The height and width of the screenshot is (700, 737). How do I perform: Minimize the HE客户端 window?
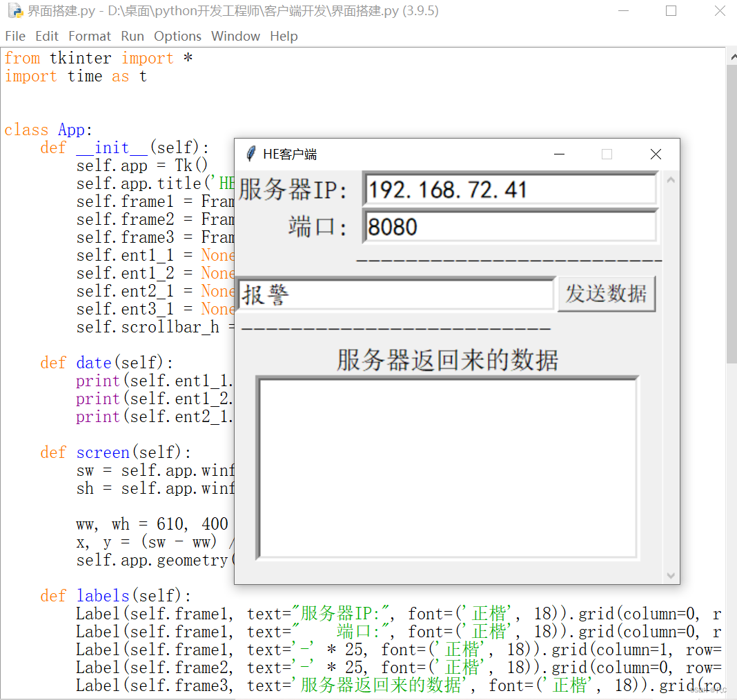tap(559, 153)
